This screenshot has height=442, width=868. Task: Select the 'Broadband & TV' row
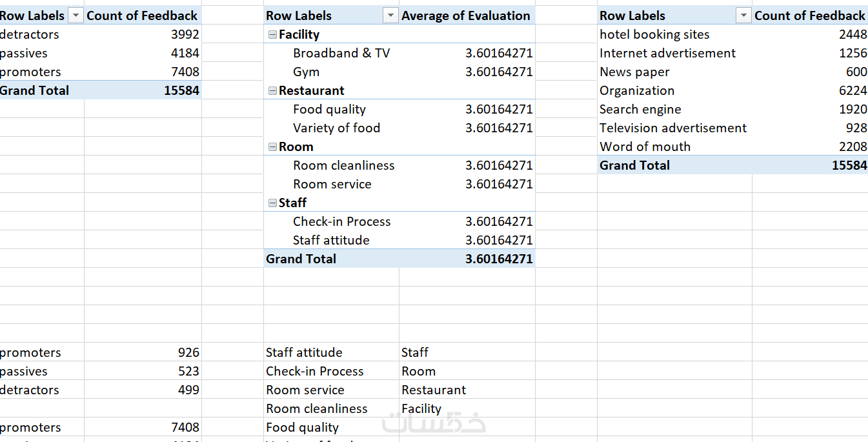pos(399,53)
